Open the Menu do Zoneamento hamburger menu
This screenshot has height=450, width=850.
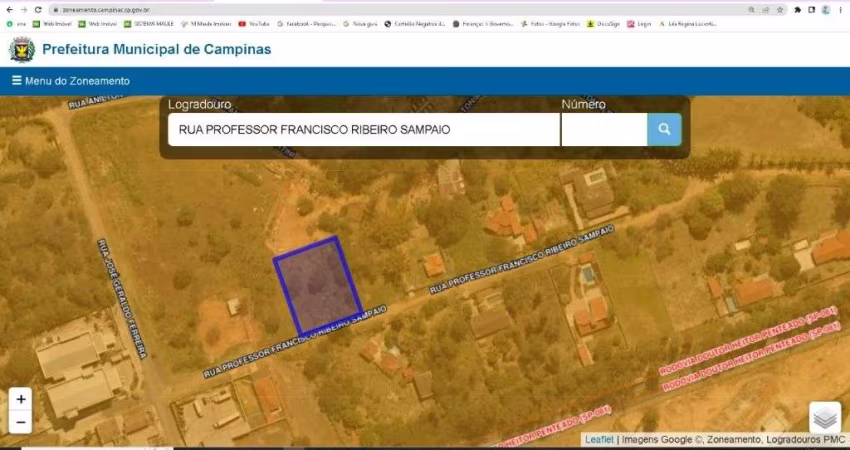point(70,81)
